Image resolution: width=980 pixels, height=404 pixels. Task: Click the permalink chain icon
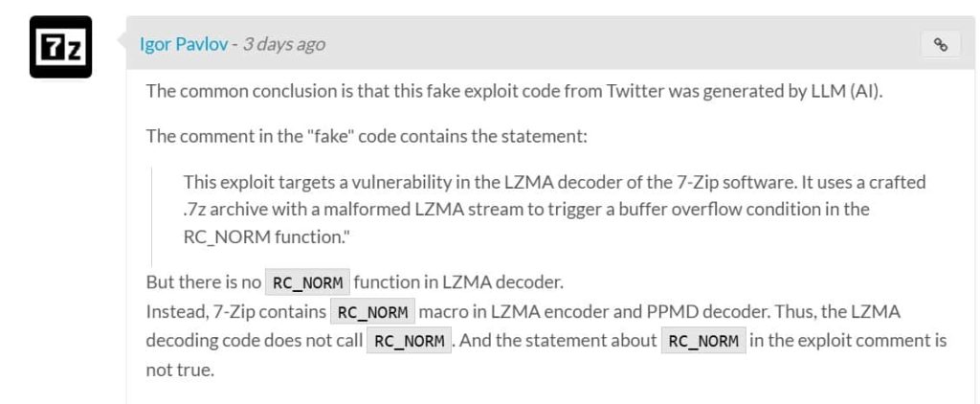[x=940, y=44]
